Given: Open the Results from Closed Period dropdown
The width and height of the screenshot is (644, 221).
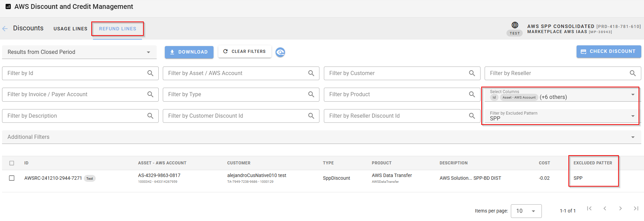Looking at the screenshot, I should 79,52.
